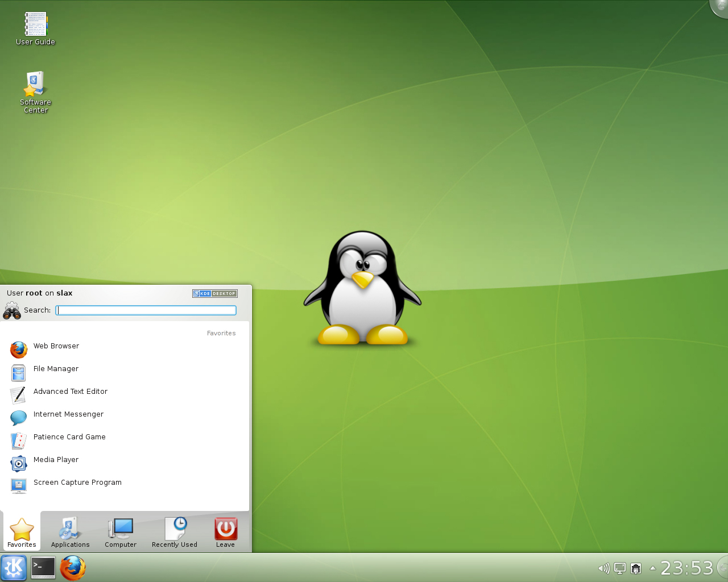Open the Recently Used tab

[175, 533]
